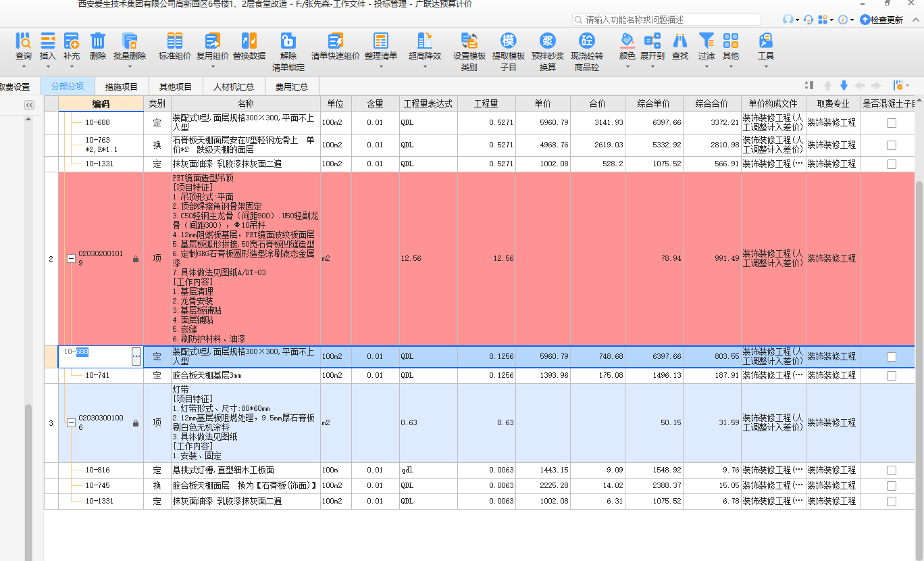The image size is (924, 561).
Task: Click the 替换数据 icon
Action: click(x=249, y=41)
